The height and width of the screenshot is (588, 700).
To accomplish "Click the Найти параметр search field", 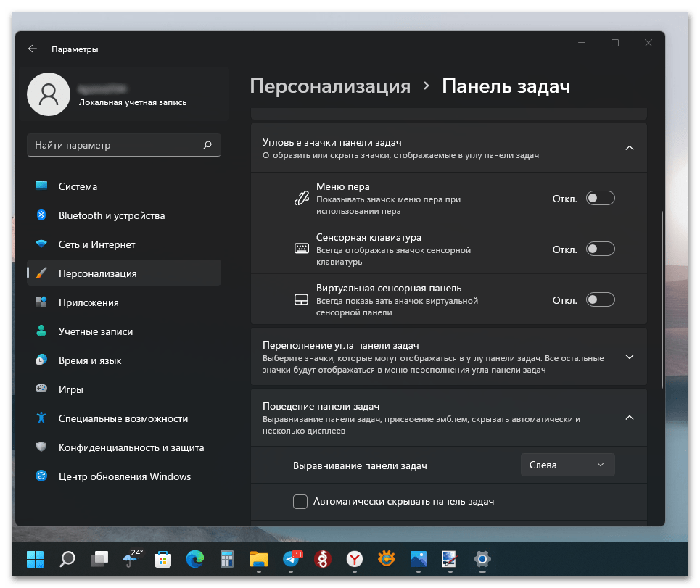I will [x=116, y=146].
